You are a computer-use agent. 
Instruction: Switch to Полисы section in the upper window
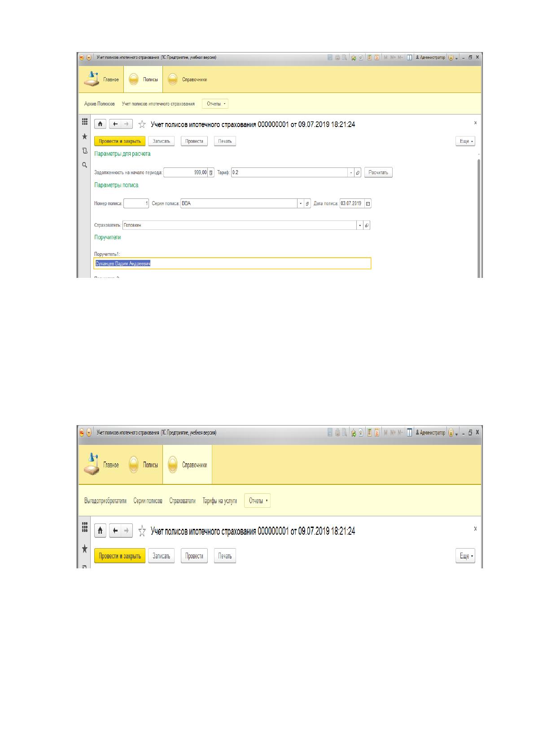(x=144, y=79)
